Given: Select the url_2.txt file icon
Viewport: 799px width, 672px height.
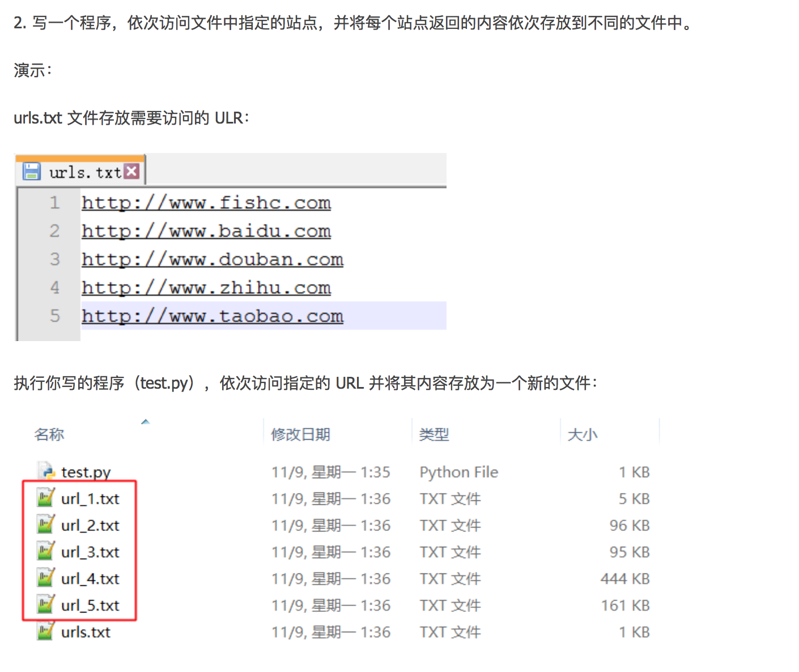Looking at the screenshot, I should pyautogui.click(x=45, y=525).
